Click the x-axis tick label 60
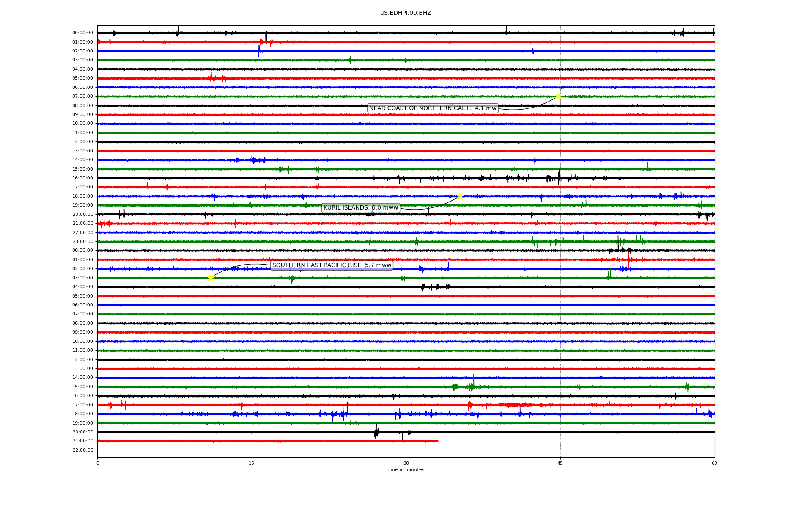Image resolution: width=812 pixels, height=508 pixels. [714, 463]
